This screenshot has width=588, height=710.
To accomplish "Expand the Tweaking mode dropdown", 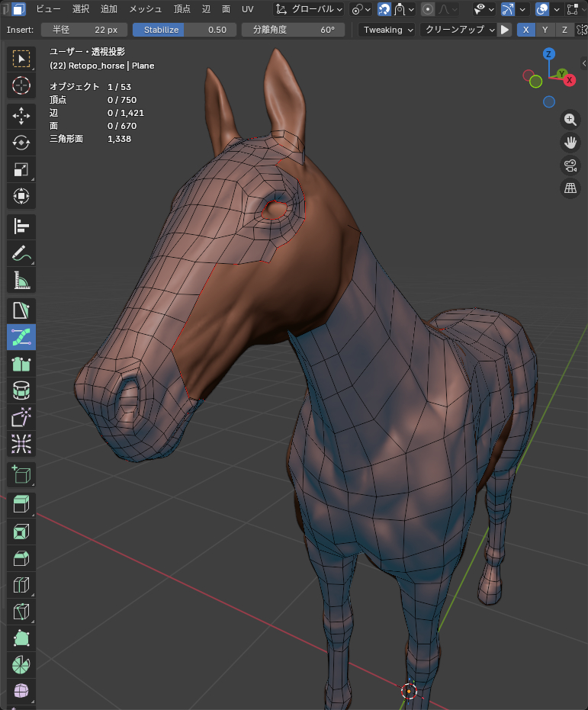I will (387, 30).
